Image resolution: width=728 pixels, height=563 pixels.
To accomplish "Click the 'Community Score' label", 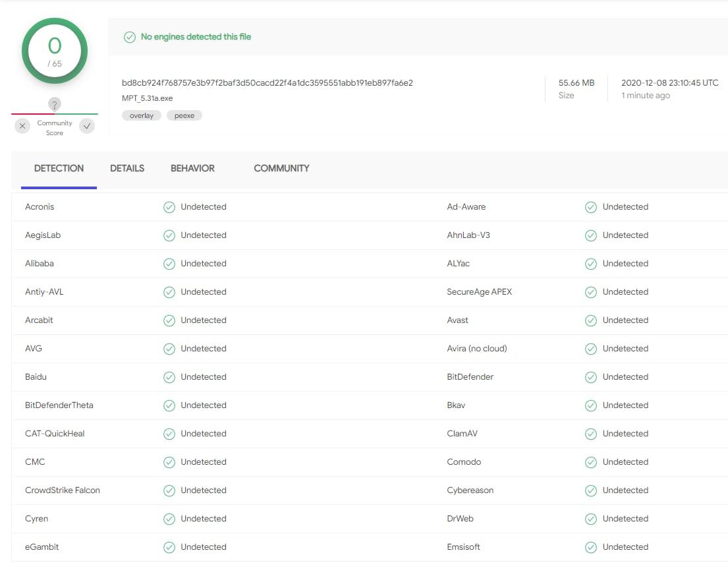I will 55,128.
